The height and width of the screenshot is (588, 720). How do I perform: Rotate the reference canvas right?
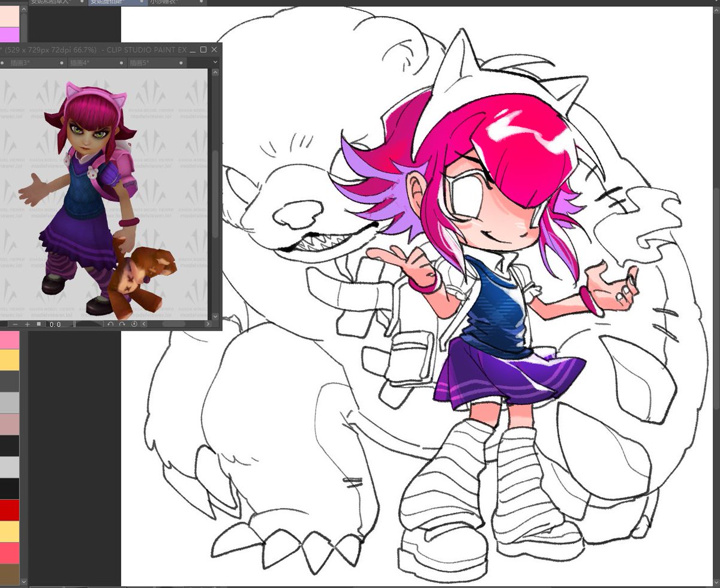click(x=122, y=324)
